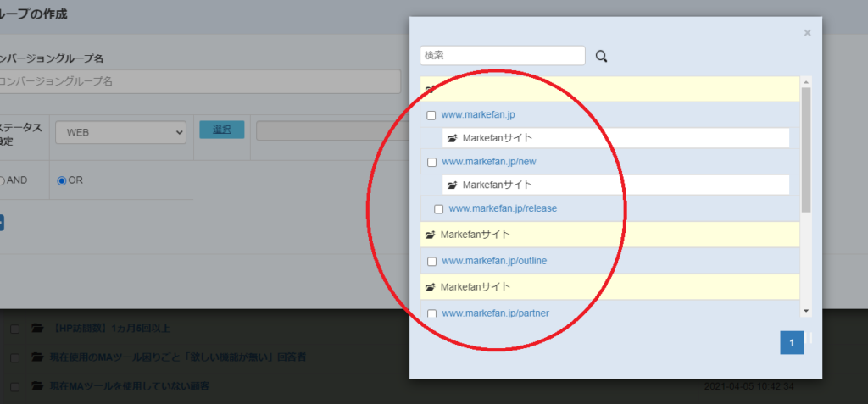Click the dialog list scrollbar thumb

point(805,149)
